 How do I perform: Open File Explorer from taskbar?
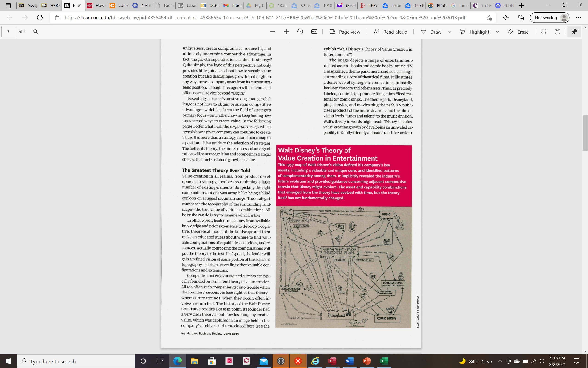coord(195,361)
